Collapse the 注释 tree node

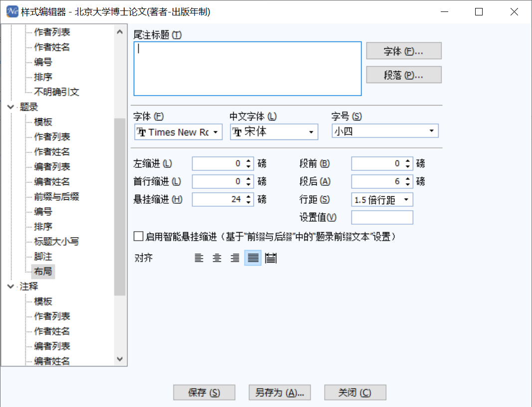pyautogui.click(x=10, y=287)
